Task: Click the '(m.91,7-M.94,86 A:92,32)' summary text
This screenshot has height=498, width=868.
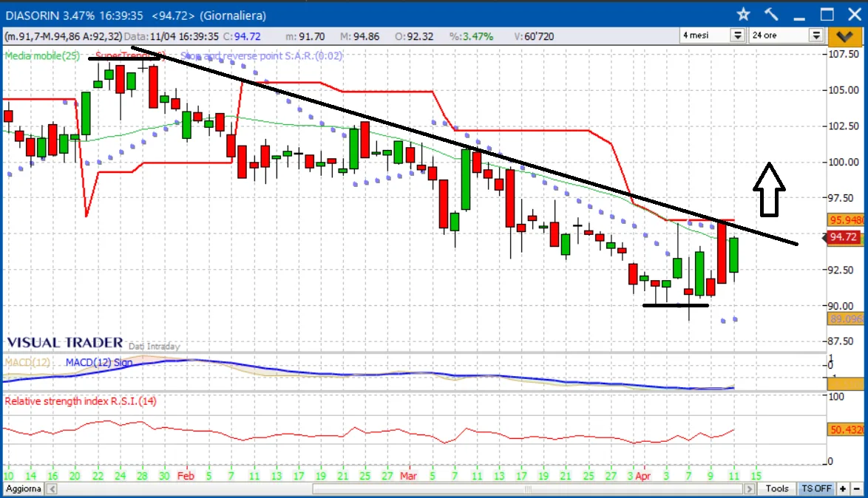Action: (63, 36)
